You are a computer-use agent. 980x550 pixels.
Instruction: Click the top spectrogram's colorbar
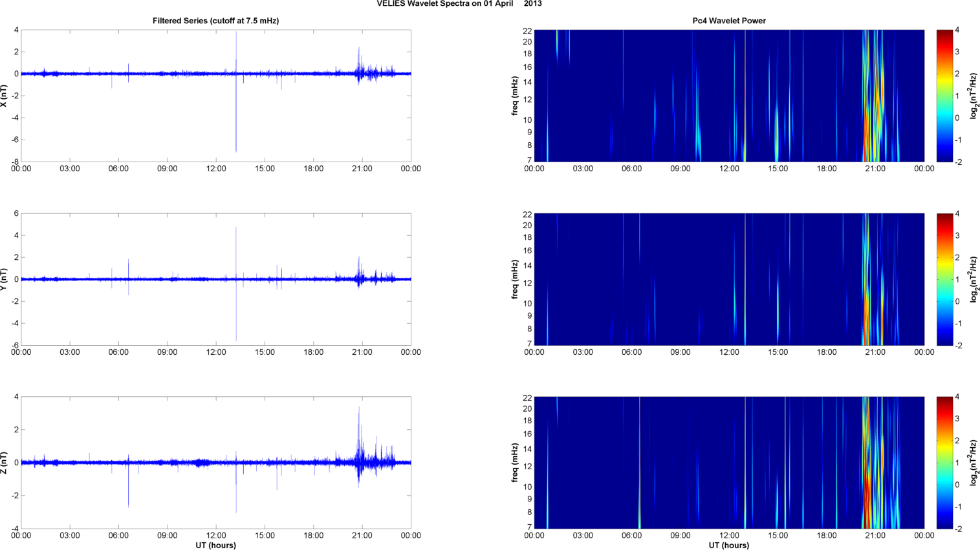[944, 96]
